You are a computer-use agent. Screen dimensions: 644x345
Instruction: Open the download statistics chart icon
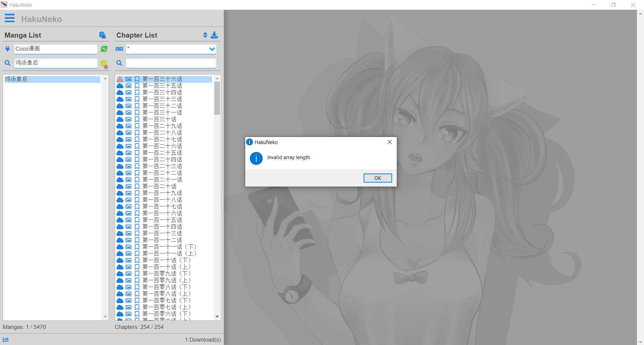[x=5, y=339]
